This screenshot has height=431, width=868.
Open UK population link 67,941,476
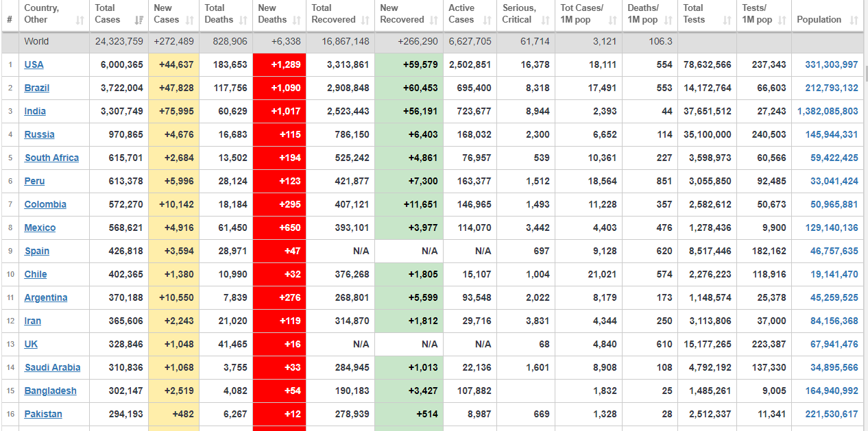point(834,344)
